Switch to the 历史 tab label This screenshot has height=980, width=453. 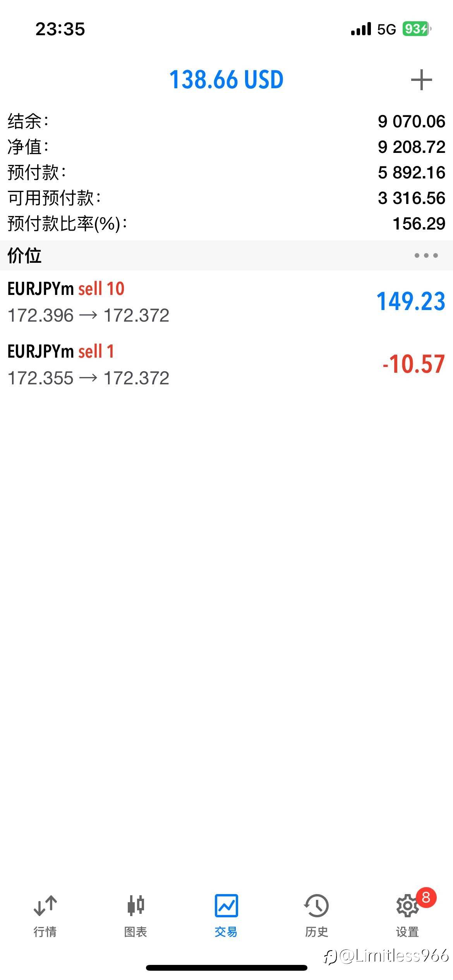[x=316, y=932]
